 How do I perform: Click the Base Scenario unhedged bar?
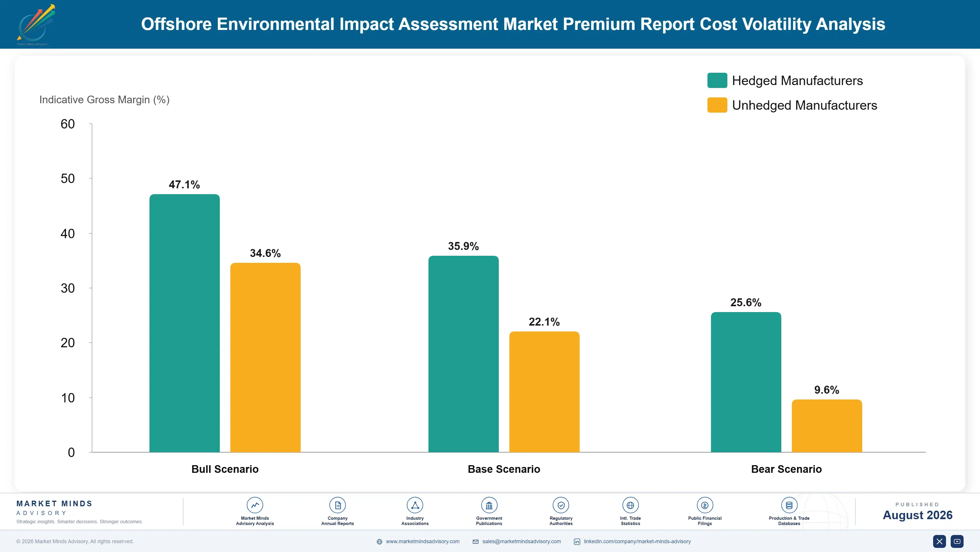point(545,392)
